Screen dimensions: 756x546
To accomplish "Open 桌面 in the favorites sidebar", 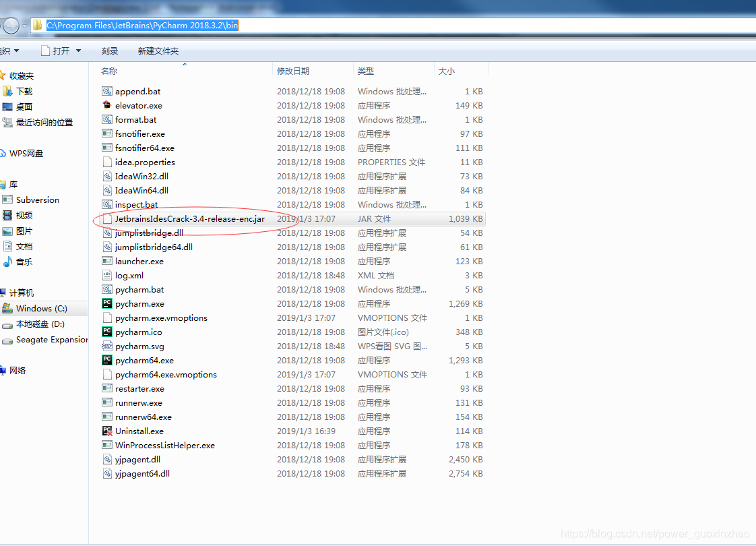I will coord(24,107).
